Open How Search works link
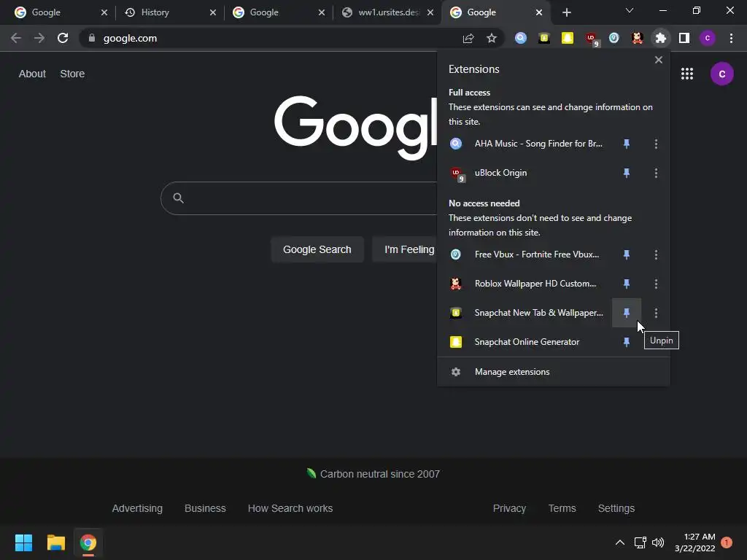This screenshot has width=747, height=560. click(290, 508)
